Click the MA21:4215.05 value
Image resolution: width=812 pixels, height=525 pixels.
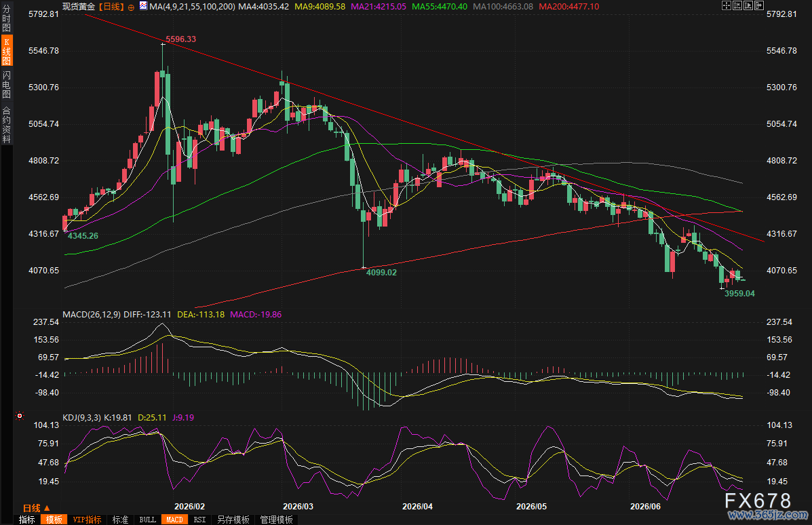pyautogui.click(x=379, y=7)
